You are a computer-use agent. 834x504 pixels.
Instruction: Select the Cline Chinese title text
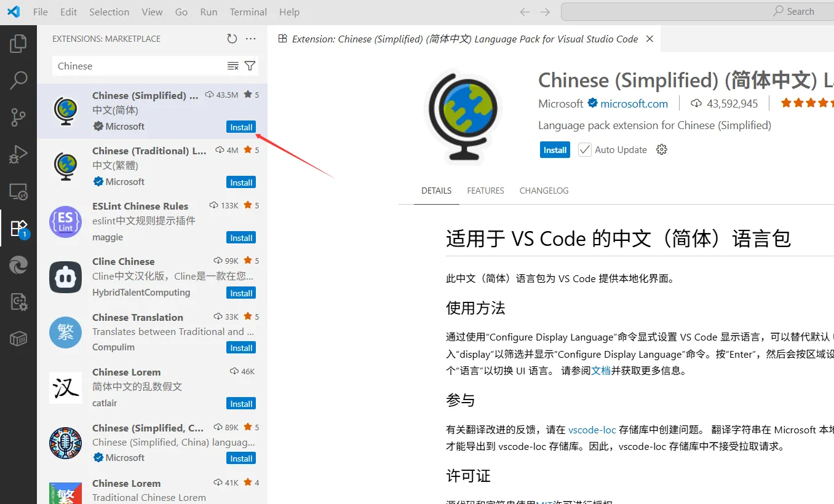pyautogui.click(x=124, y=261)
